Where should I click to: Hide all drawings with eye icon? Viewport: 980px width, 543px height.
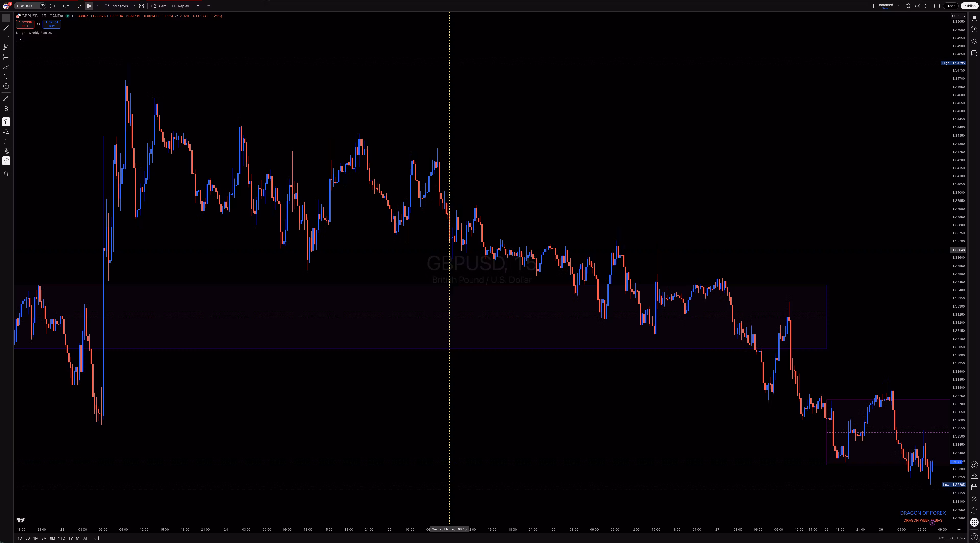click(x=6, y=151)
